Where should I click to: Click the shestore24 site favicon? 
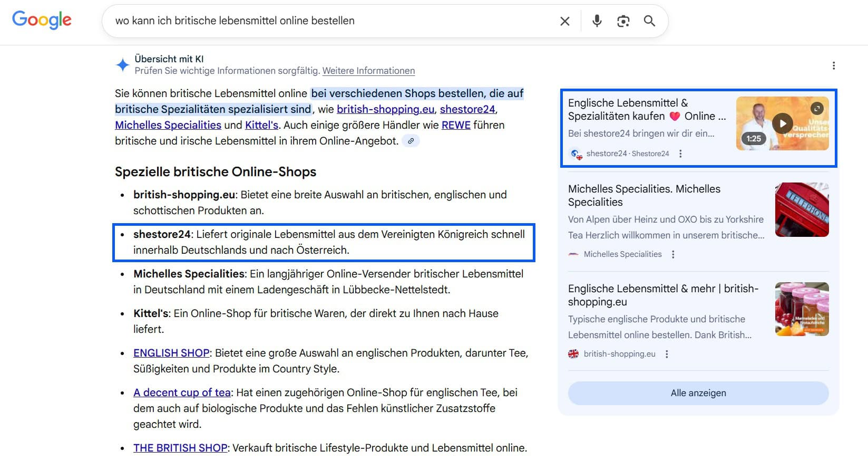point(576,154)
